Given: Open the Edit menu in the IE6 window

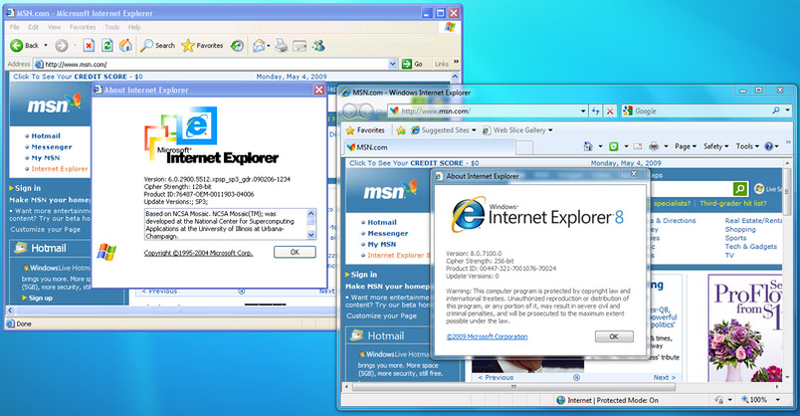Looking at the screenshot, I should (x=33, y=27).
